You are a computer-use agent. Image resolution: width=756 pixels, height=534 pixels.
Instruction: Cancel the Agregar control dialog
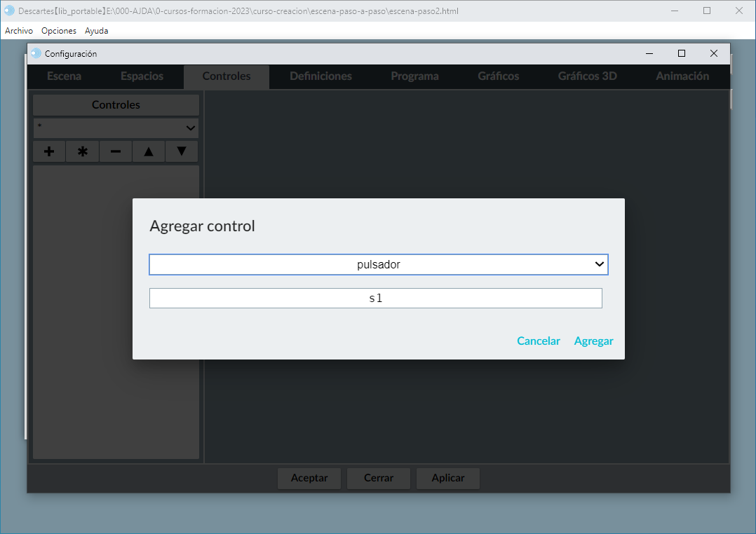(x=538, y=341)
